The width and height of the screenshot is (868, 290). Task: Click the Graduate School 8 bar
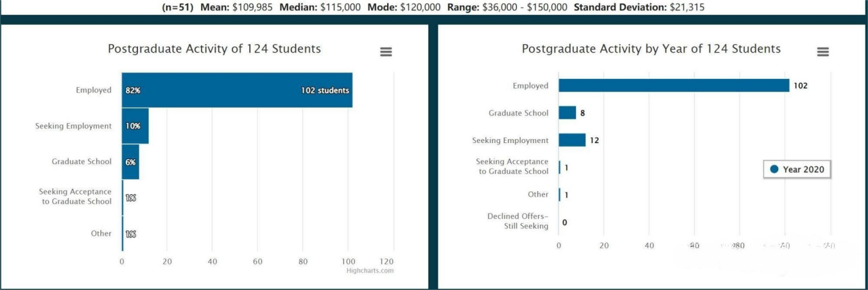[x=568, y=113]
